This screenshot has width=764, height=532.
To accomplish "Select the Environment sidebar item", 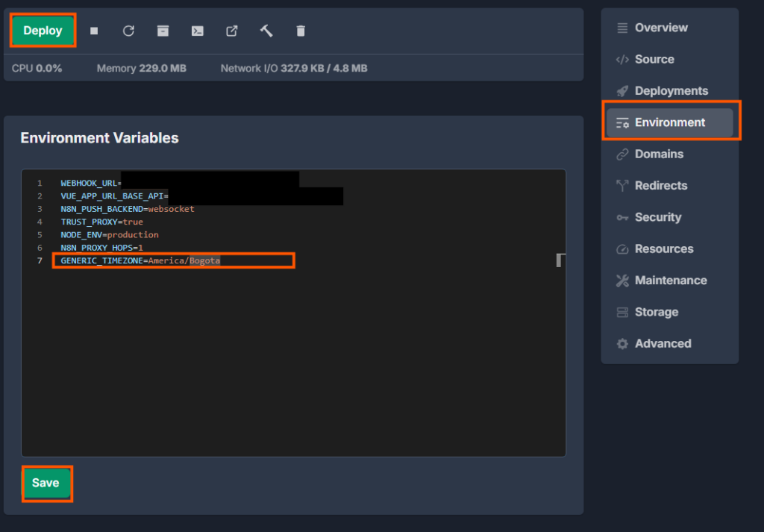I will coord(669,122).
